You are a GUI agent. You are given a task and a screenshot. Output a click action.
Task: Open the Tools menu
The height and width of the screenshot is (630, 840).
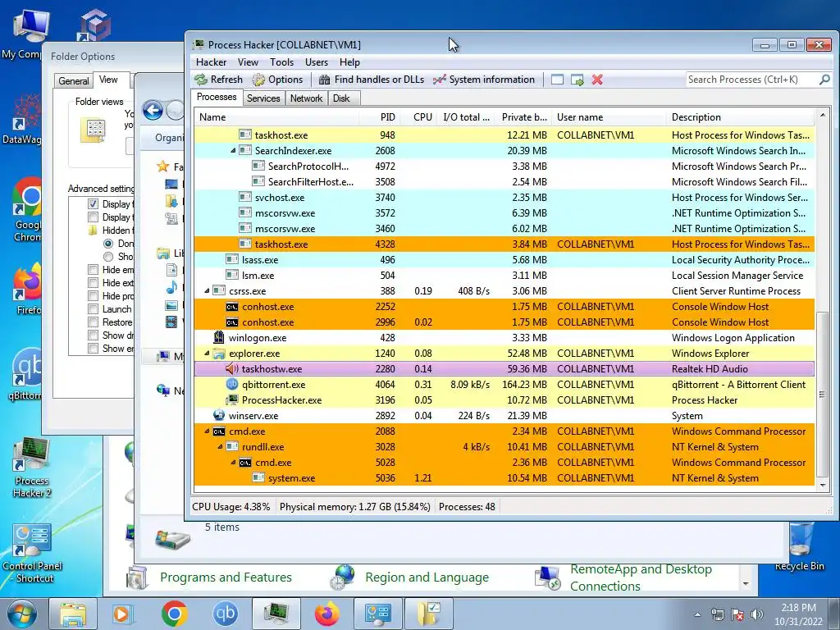[281, 62]
